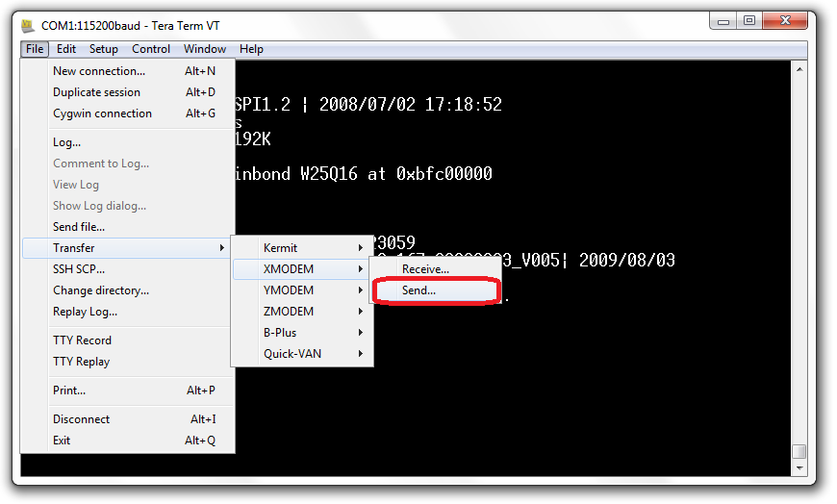Choose Log... in the File menu
This screenshot has width=837, height=504.
129,142
